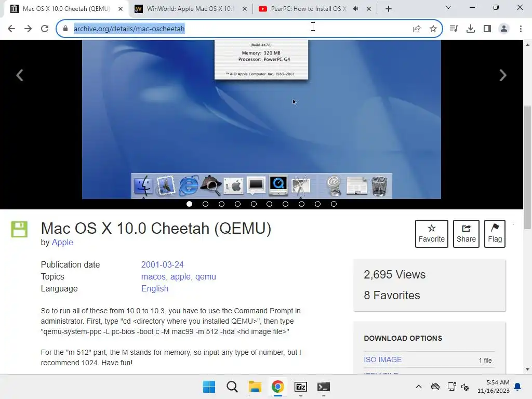Viewport: 532px width, 399px height.
Task: Open ISO IMAGE download option
Action: (x=383, y=360)
